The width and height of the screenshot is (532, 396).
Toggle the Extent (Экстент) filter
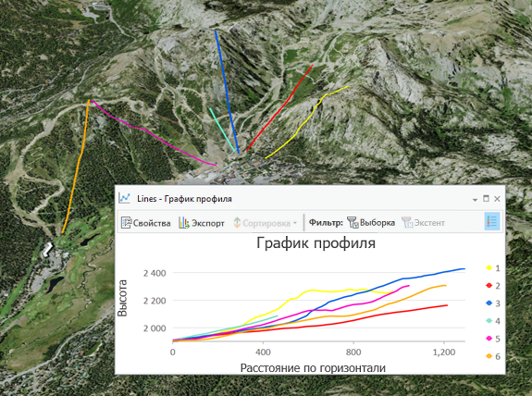423,223
